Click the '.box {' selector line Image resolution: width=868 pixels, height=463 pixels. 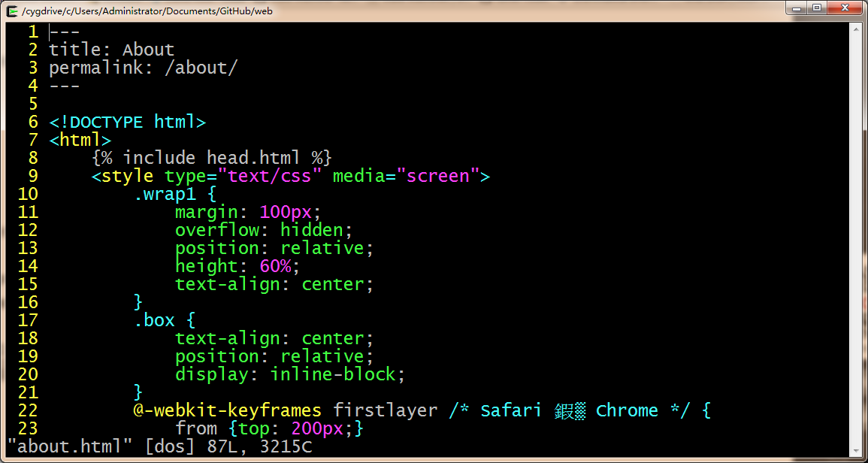coord(165,321)
